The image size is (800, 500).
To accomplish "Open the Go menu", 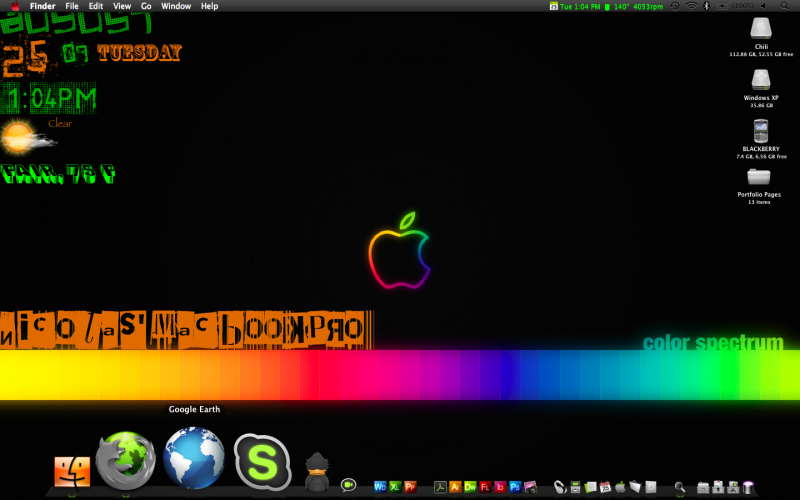I will pos(146,6).
